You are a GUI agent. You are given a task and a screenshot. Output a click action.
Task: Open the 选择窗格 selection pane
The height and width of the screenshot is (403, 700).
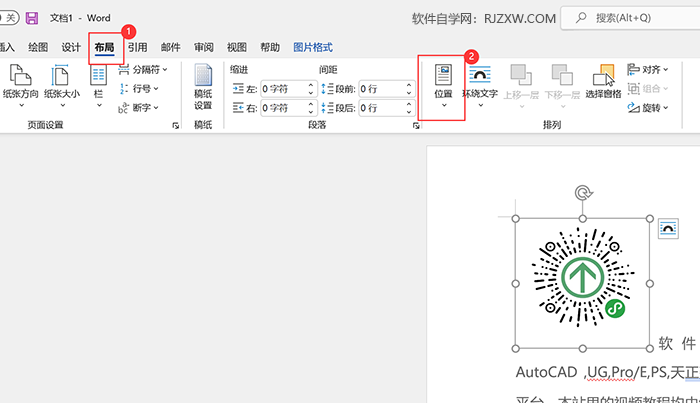tap(604, 81)
